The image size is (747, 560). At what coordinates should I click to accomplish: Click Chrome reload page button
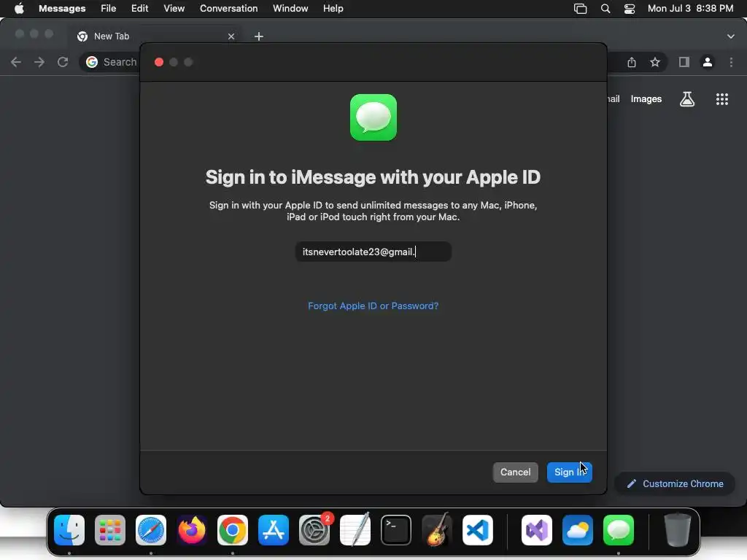[x=63, y=62]
